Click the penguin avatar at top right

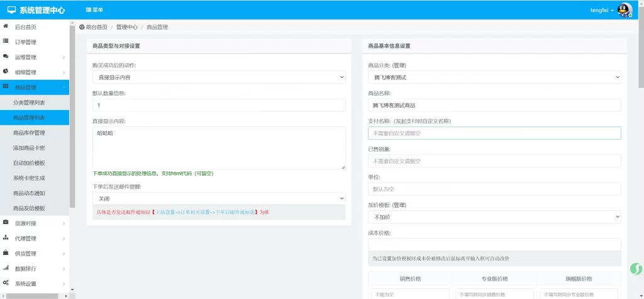pos(624,10)
